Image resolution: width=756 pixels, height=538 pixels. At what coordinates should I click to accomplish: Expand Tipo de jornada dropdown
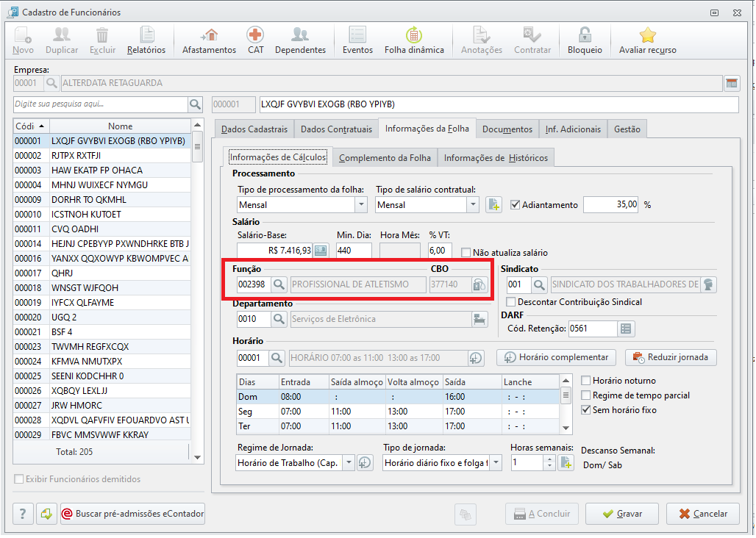496,463
